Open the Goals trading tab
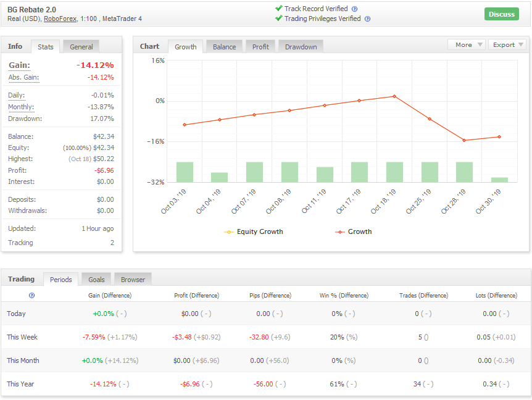 pos(96,280)
